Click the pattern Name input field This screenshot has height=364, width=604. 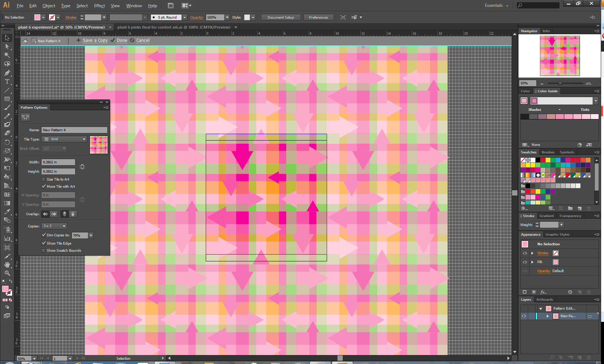74,130
